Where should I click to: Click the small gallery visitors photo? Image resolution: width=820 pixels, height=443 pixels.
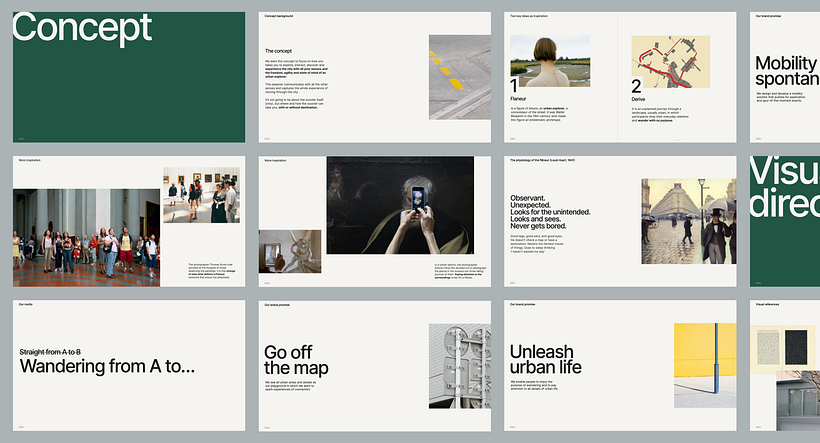(x=201, y=195)
